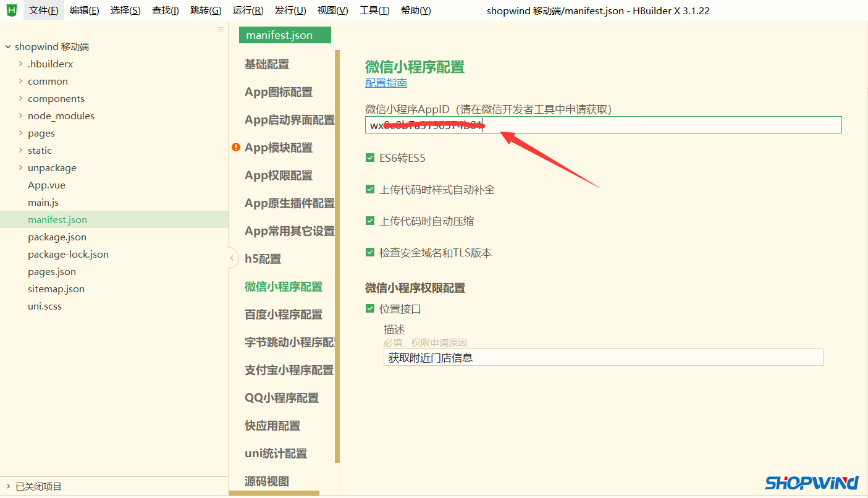This screenshot has width=868, height=498.
Task: Open the 选择(S) menu
Action: (x=125, y=11)
